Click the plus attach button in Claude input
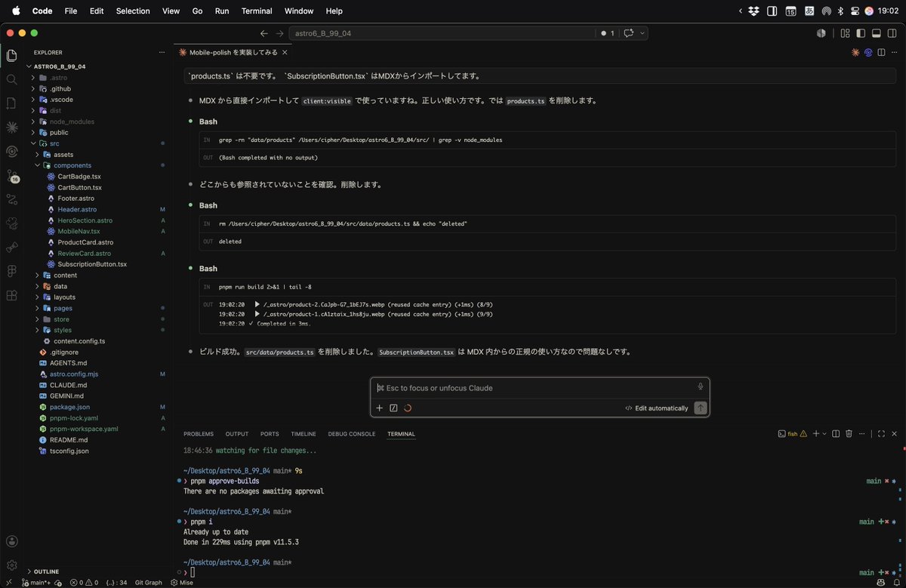Image resolution: width=906 pixels, height=588 pixels. point(380,408)
